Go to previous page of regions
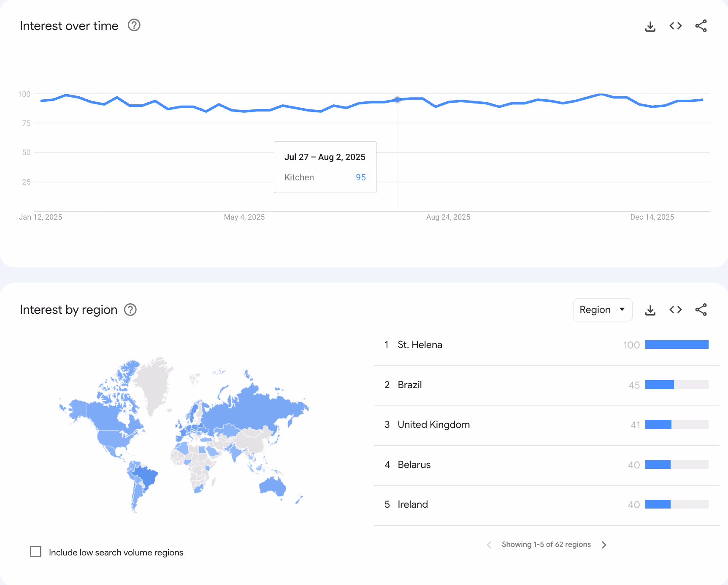 489,544
